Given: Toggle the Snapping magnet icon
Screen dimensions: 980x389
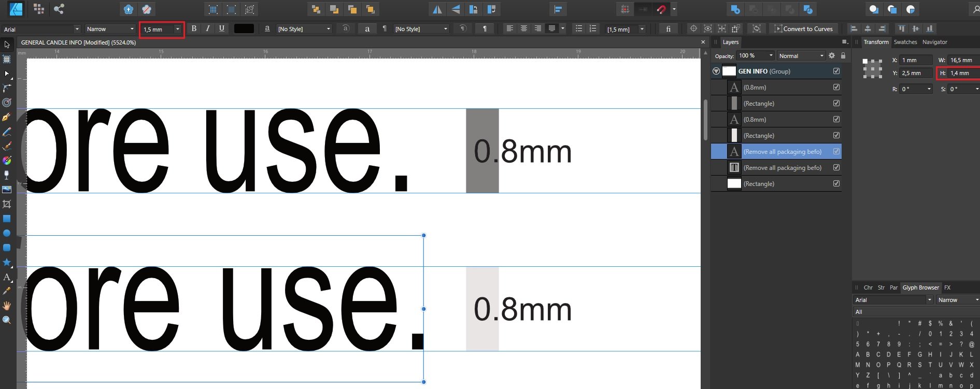Looking at the screenshot, I should 661,9.
